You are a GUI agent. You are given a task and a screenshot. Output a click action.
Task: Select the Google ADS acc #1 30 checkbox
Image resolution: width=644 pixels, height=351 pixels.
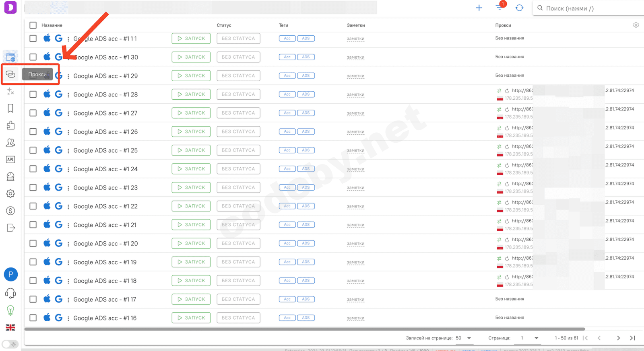pos(33,57)
